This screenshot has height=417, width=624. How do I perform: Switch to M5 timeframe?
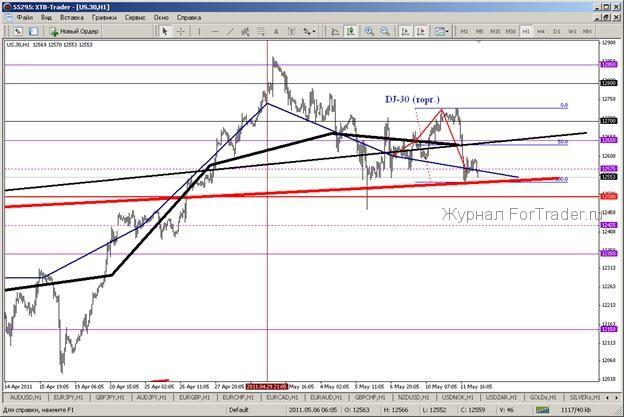(x=480, y=31)
